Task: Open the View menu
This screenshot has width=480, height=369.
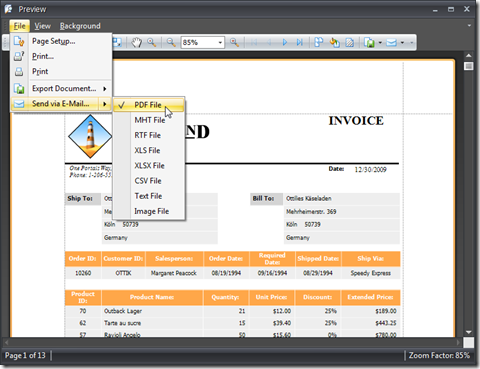Action: pos(42,26)
